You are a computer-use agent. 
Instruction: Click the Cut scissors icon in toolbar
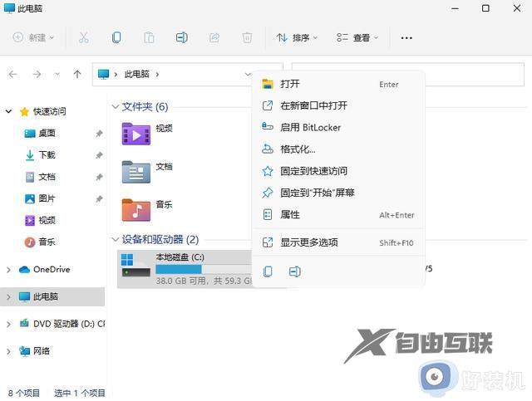coord(84,37)
